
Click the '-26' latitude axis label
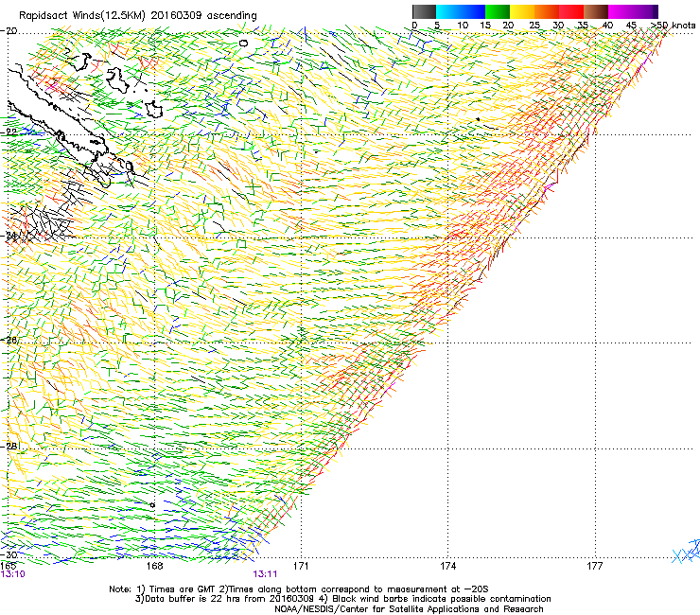(x=9, y=340)
